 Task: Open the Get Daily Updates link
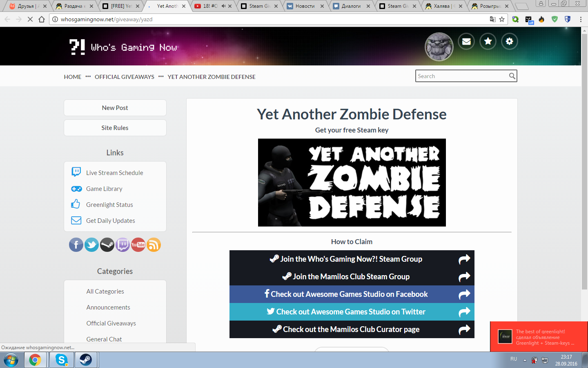(x=111, y=221)
